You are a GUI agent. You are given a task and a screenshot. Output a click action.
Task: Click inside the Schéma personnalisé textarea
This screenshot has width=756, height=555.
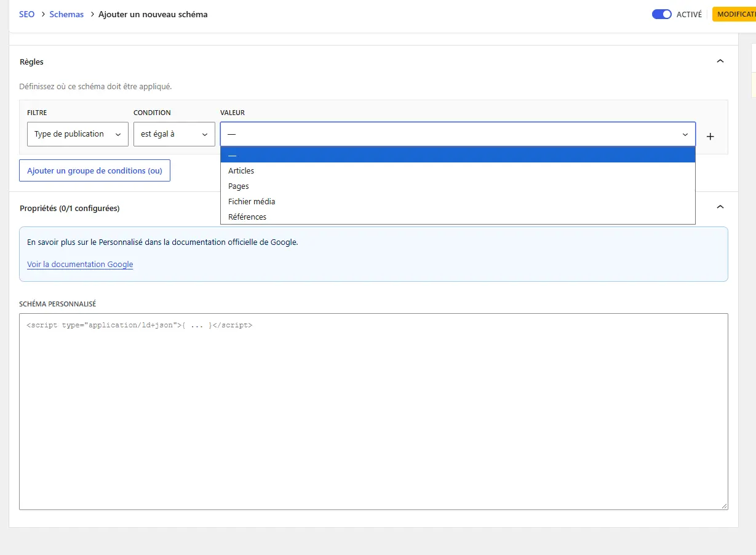point(373,412)
